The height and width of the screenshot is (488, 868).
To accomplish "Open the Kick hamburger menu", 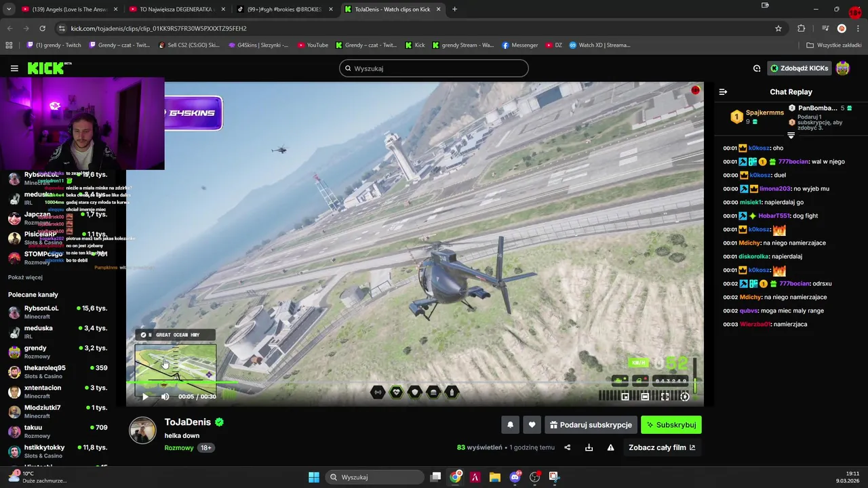I will click(x=14, y=68).
